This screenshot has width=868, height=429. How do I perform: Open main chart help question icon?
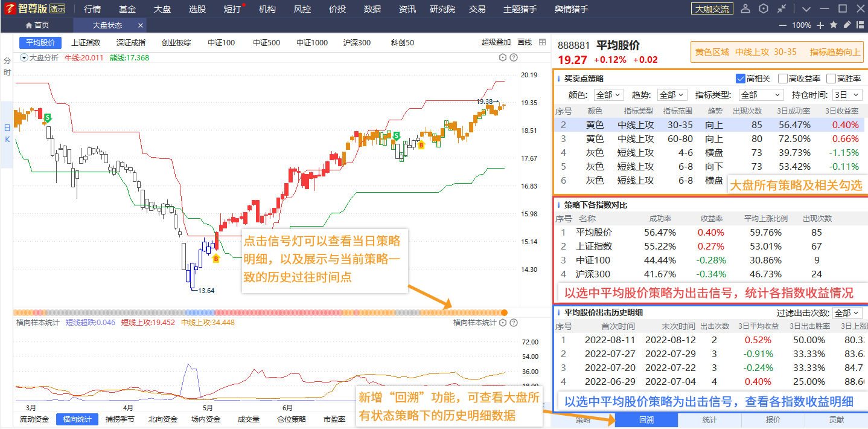point(514,57)
